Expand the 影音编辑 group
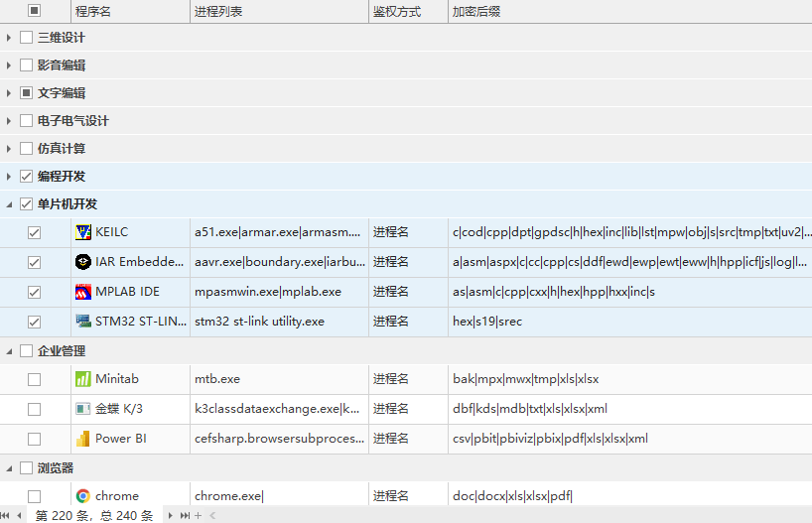 coord(9,65)
